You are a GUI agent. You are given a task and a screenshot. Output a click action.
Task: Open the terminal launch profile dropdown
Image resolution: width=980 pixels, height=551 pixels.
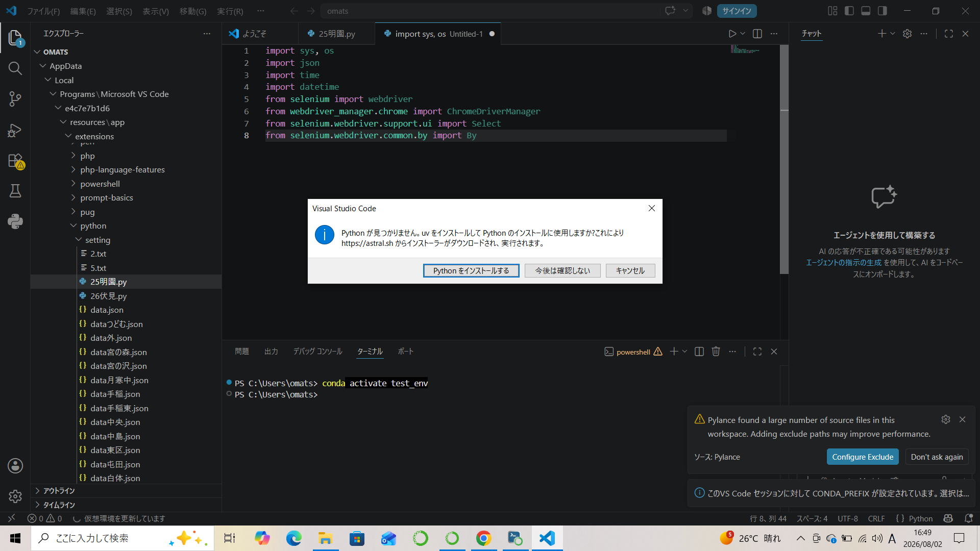pos(685,352)
